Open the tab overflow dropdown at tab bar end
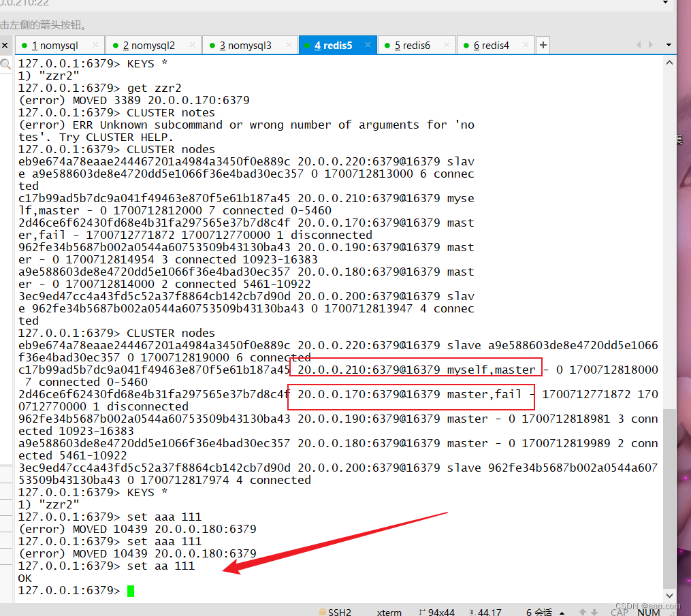The height and width of the screenshot is (616, 691). point(668,45)
